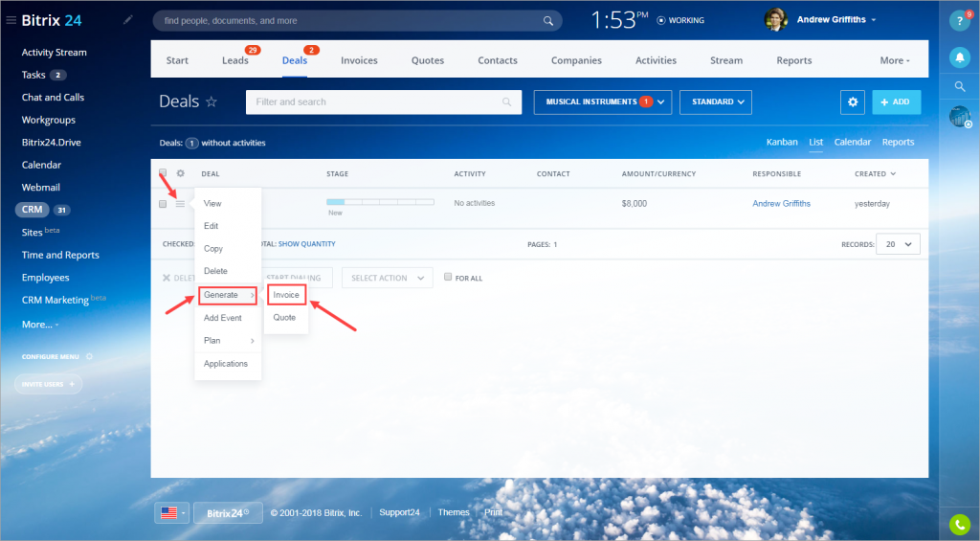
Task: Open the language selector dropdown arrow
Action: [184, 513]
